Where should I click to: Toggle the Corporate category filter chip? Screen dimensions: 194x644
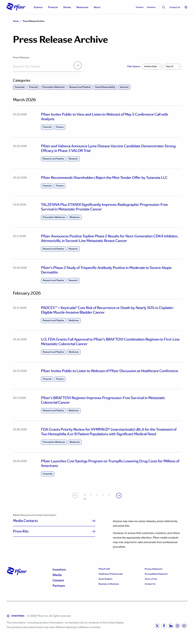coord(20,87)
